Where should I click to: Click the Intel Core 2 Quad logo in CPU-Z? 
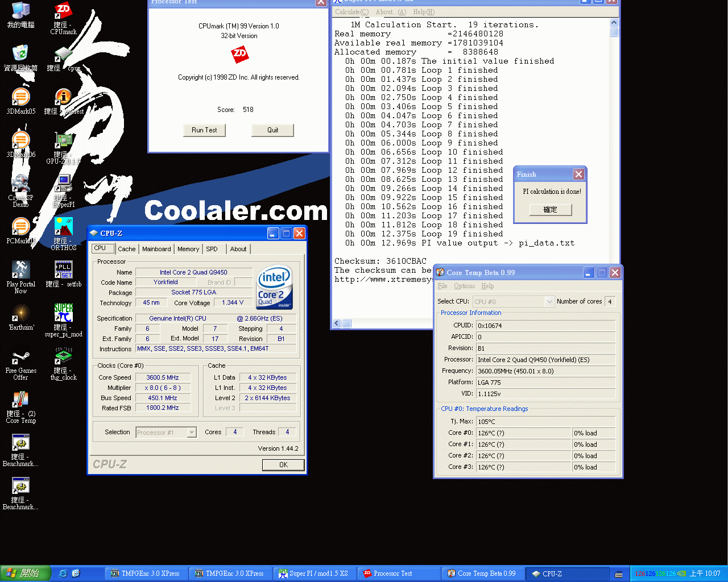(275, 287)
